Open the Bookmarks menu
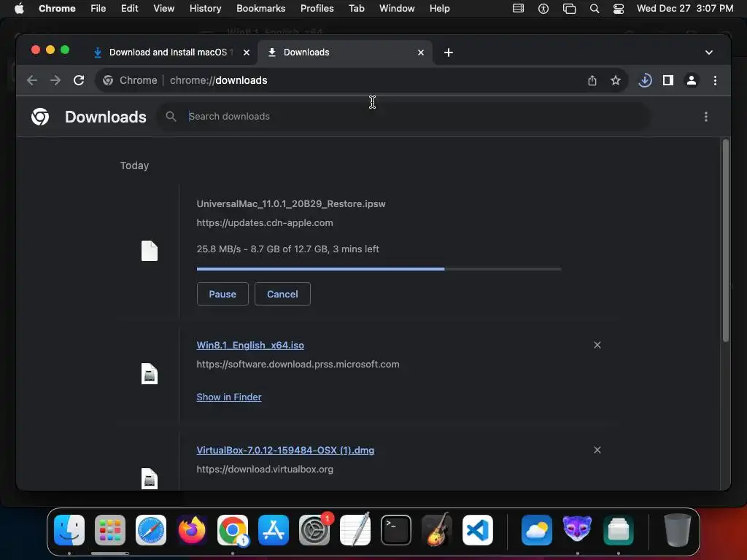 click(x=260, y=9)
